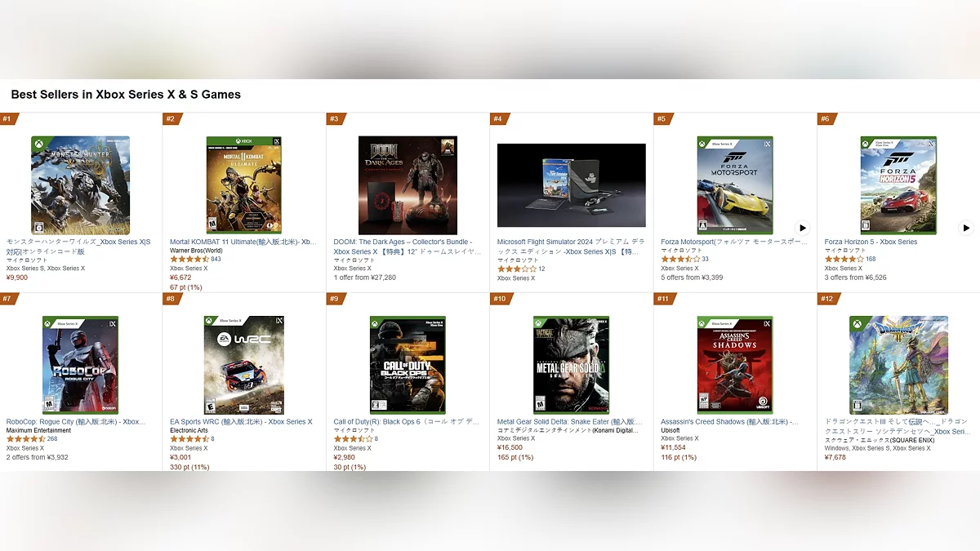Viewport: 980px width, 551px height.
Task: Open DOOM The Dark Ages bundle image
Action: click(x=408, y=185)
